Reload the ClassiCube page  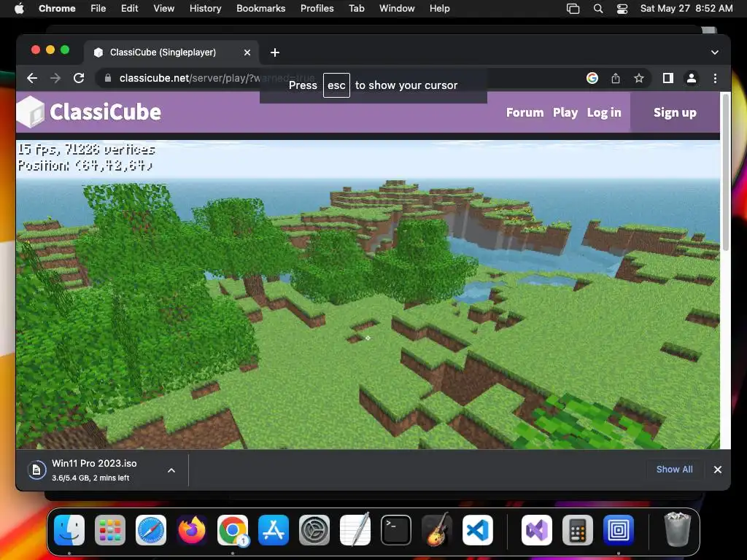[x=79, y=78]
